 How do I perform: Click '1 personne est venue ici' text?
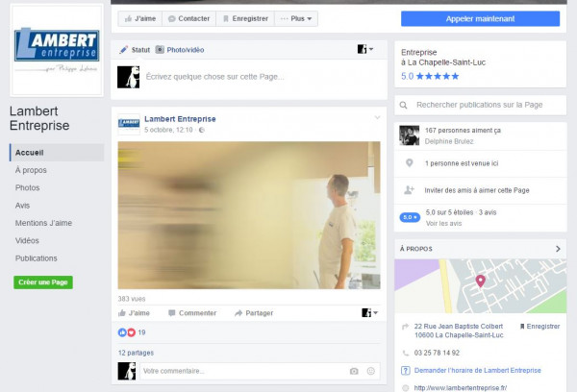462,163
